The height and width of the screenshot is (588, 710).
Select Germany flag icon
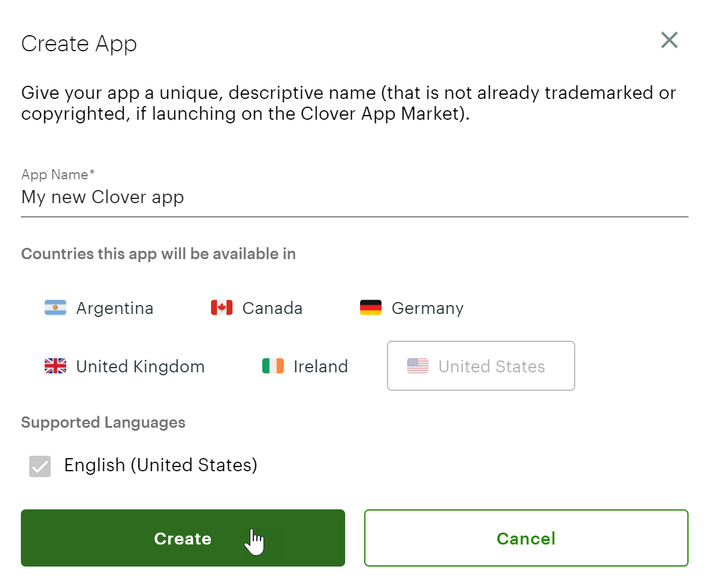click(371, 307)
